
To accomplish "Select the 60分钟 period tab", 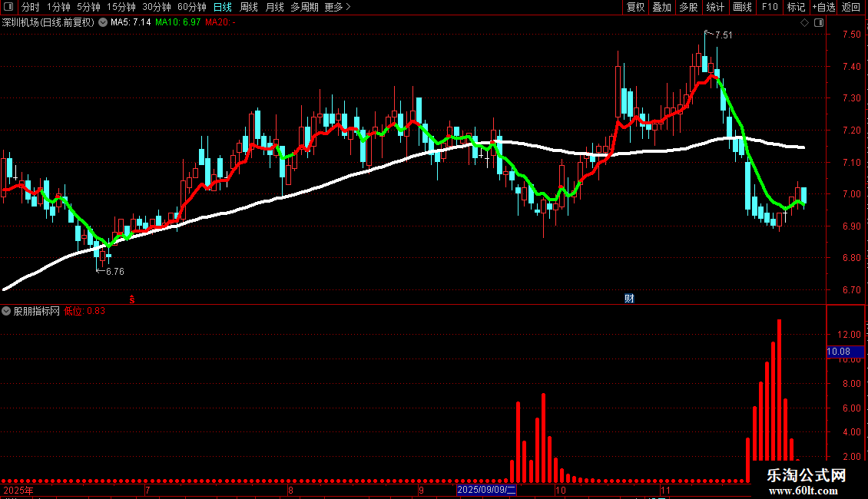I will 192,7.
